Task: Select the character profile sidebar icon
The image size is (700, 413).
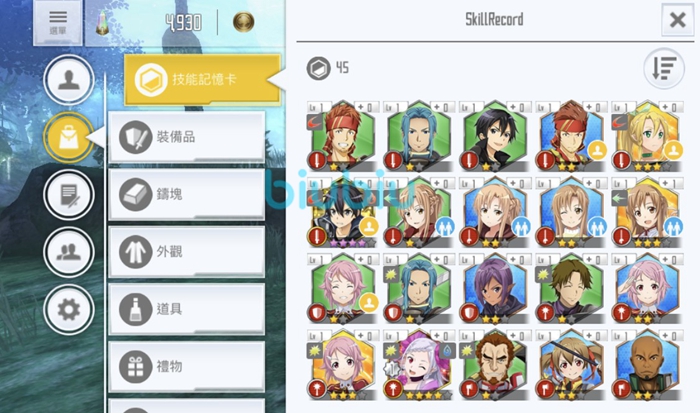Action: click(69, 80)
